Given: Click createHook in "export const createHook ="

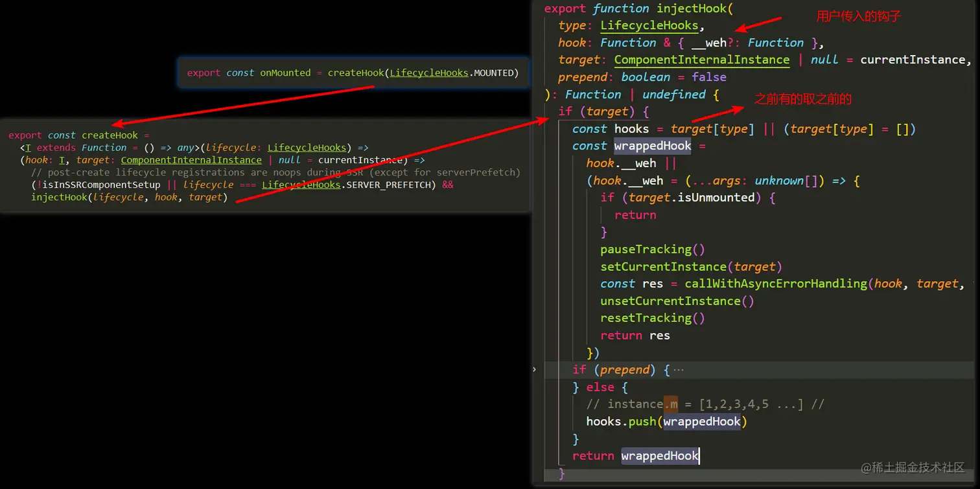Looking at the screenshot, I should [110, 135].
